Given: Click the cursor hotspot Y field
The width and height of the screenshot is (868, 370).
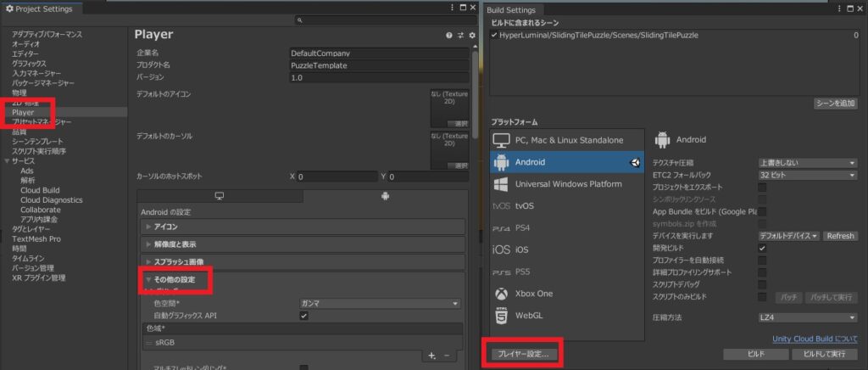Looking at the screenshot, I should pyautogui.click(x=428, y=177).
